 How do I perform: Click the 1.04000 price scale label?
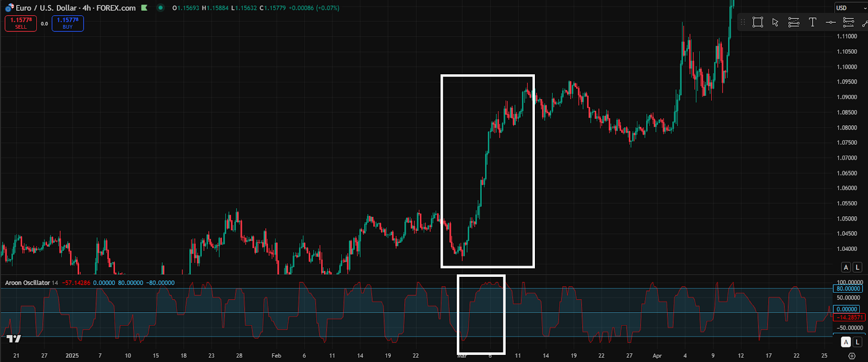(x=847, y=249)
